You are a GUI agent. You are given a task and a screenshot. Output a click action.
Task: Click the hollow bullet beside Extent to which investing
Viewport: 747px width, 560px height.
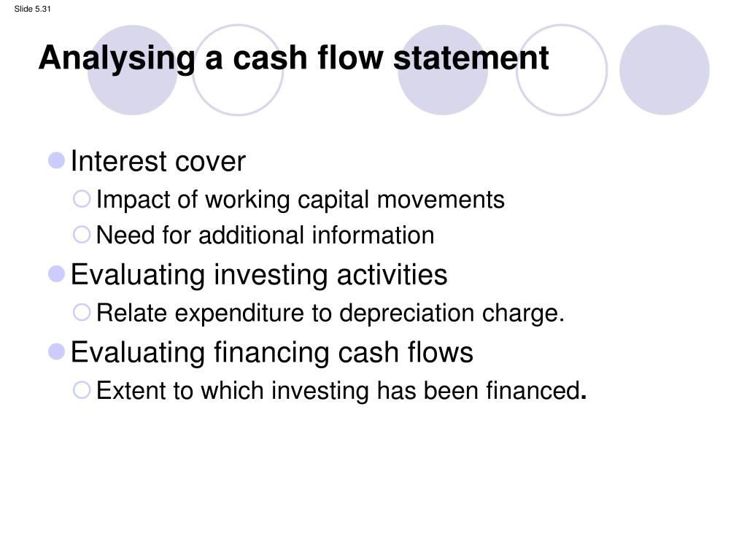coord(82,390)
